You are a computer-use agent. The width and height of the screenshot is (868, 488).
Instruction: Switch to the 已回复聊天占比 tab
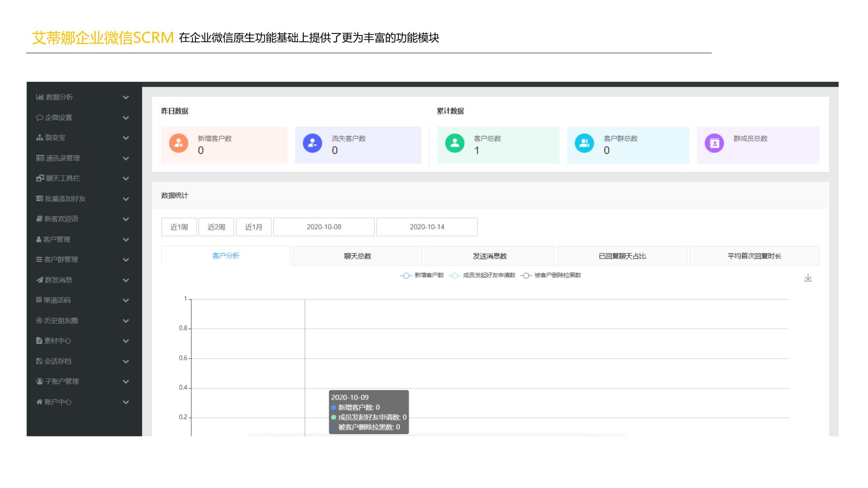coord(622,256)
